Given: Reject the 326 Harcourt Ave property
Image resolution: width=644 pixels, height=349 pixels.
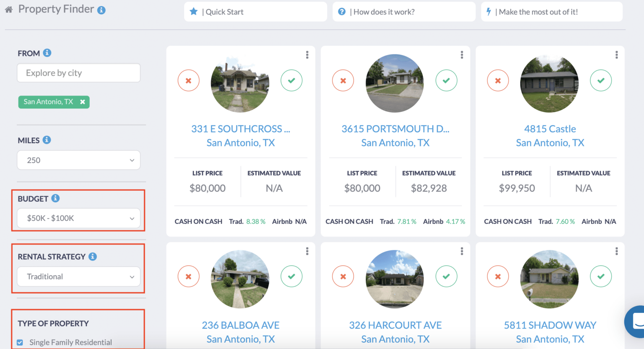Looking at the screenshot, I should click(x=343, y=276).
